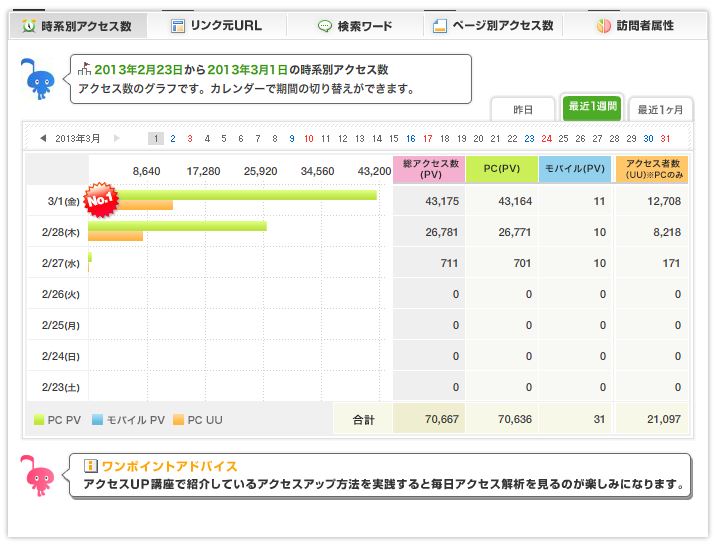Screen dimensions: 715x550
Task: Select day 1 in the calendar strip
Action: tap(155, 138)
